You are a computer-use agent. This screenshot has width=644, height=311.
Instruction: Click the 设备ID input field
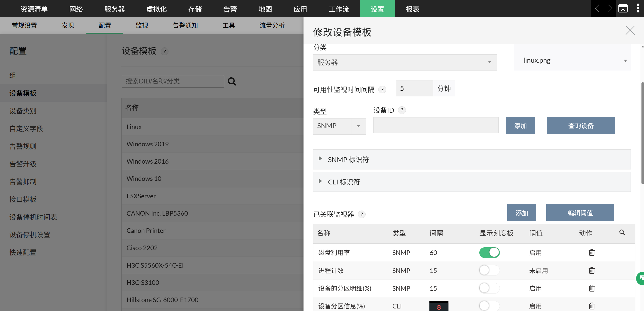click(436, 125)
